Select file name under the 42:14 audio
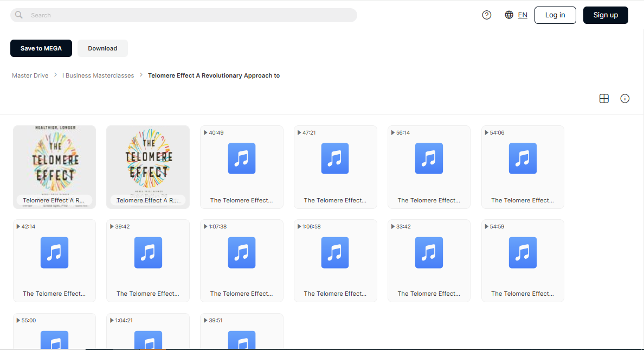Image resolution: width=644 pixels, height=350 pixels. [54, 294]
